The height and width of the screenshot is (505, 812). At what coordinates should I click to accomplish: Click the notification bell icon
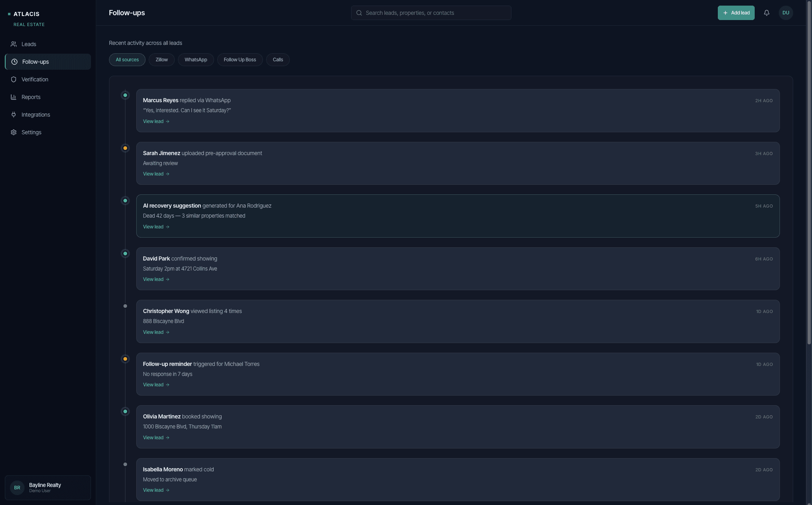pos(766,13)
